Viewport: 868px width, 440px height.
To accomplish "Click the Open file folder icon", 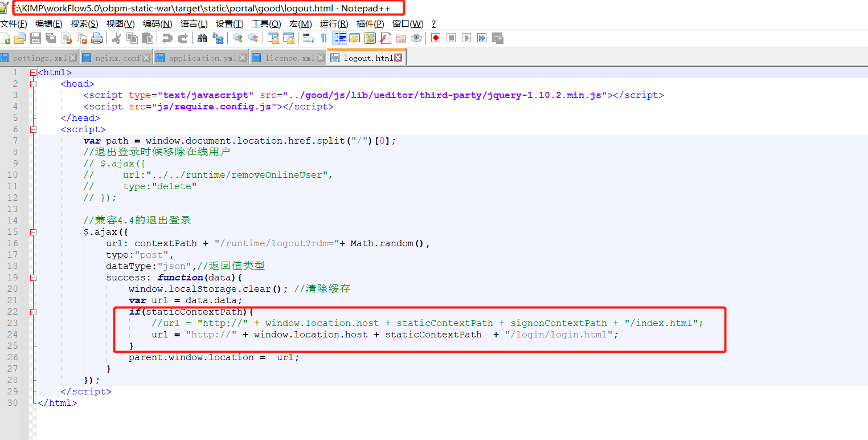I will 20,38.
